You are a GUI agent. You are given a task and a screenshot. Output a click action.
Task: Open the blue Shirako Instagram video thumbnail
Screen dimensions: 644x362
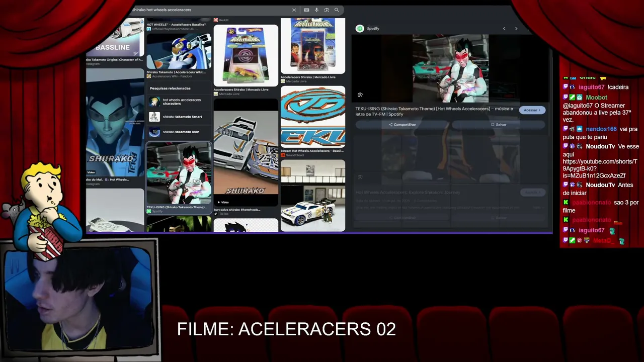tap(115, 123)
